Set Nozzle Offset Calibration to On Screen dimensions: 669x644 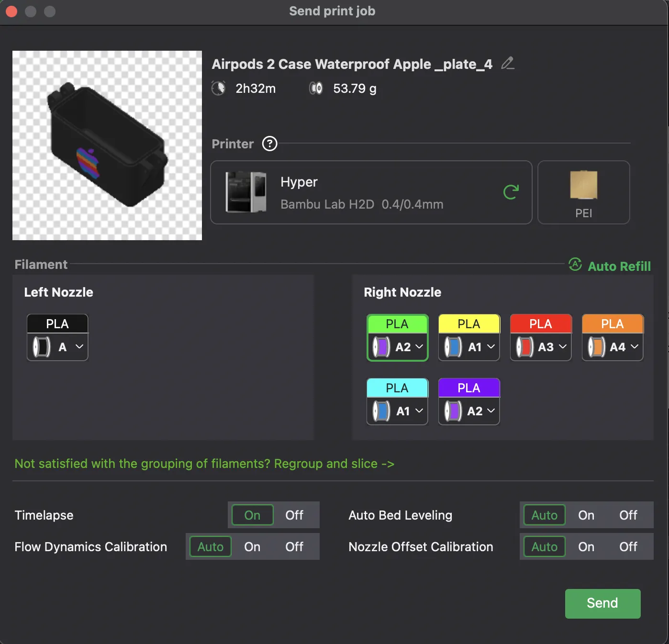[x=586, y=546]
